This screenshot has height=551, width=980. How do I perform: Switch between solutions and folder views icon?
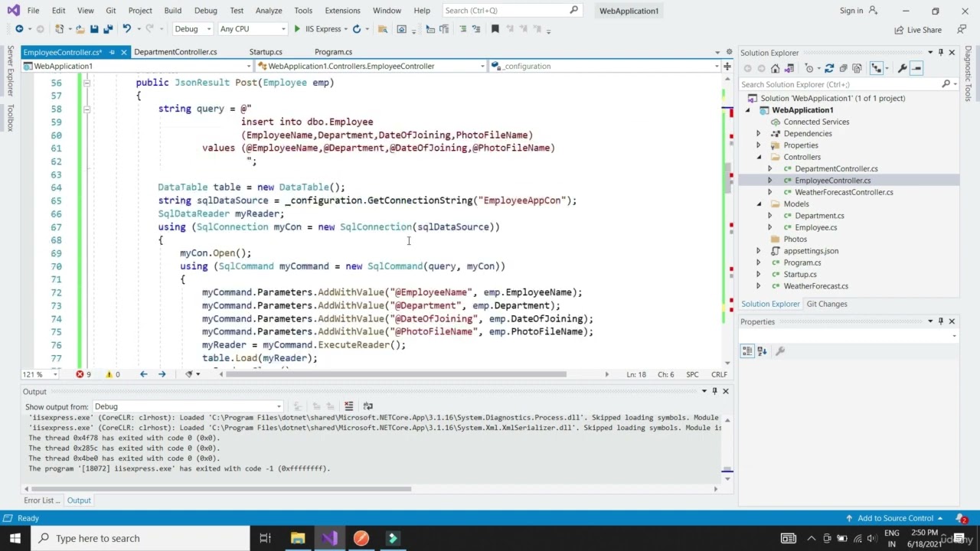click(x=789, y=69)
